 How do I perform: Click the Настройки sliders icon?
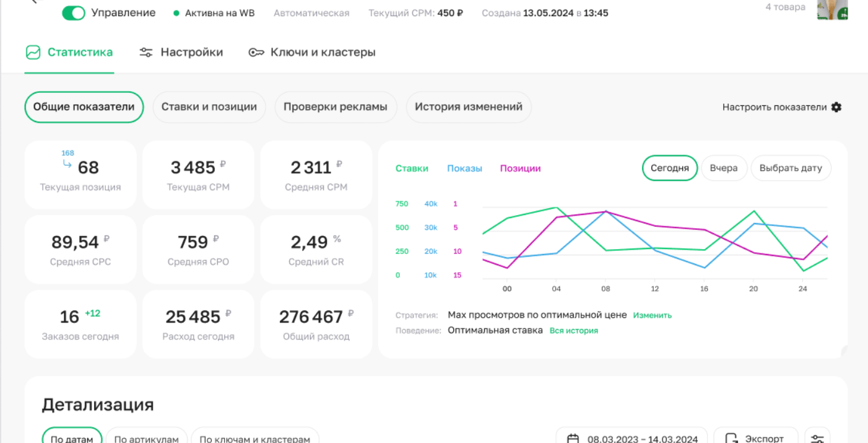(146, 52)
